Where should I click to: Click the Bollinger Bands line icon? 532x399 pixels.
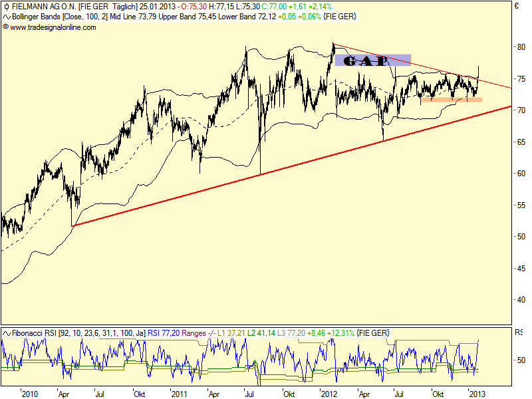[x=5, y=17]
